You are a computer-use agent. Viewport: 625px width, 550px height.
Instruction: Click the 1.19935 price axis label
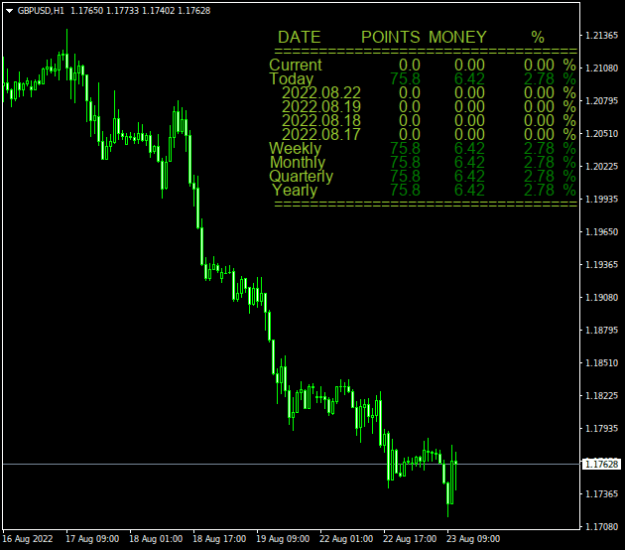[x=601, y=199]
